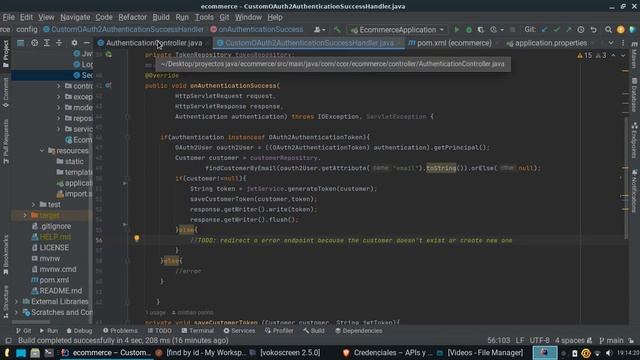Click the Locate in project tree target icon
This screenshot has height=360, width=640.
35,43
